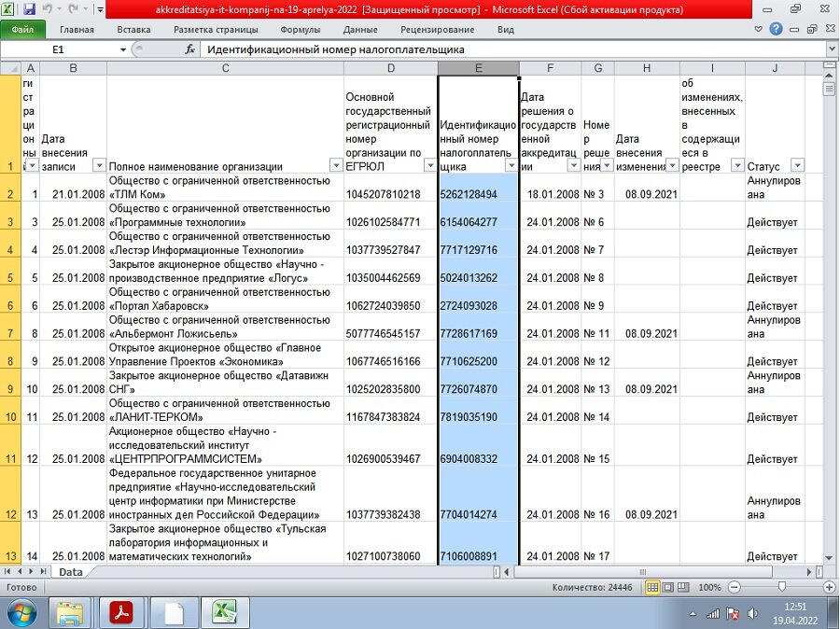Viewport: 840px width, 629px height.
Task: Select the Формулы ribbon tab
Action: [x=300, y=30]
